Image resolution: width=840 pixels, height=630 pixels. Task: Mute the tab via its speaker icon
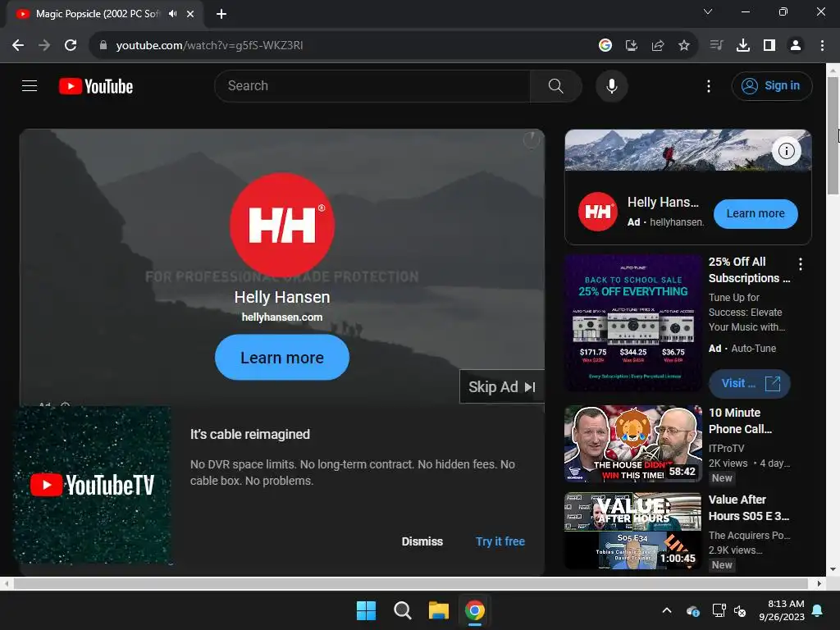tap(172, 13)
